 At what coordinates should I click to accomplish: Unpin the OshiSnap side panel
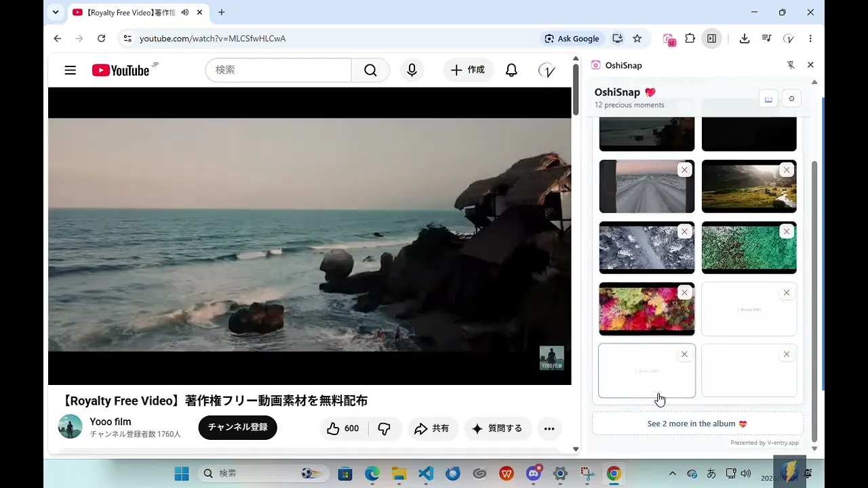click(791, 65)
